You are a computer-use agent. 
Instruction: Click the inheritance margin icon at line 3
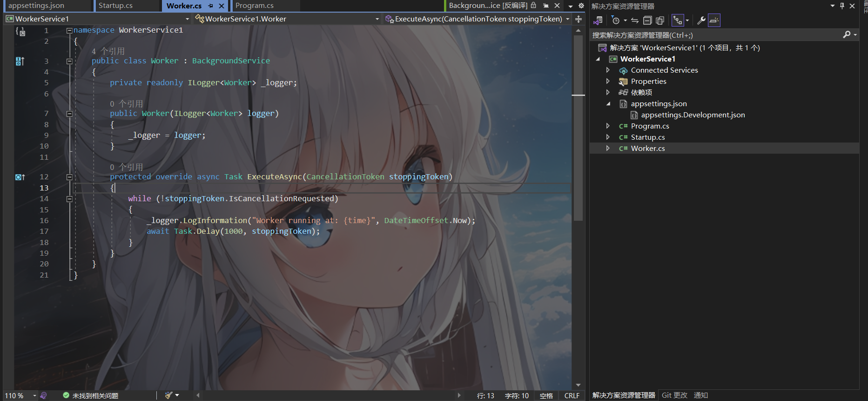(x=20, y=61)
